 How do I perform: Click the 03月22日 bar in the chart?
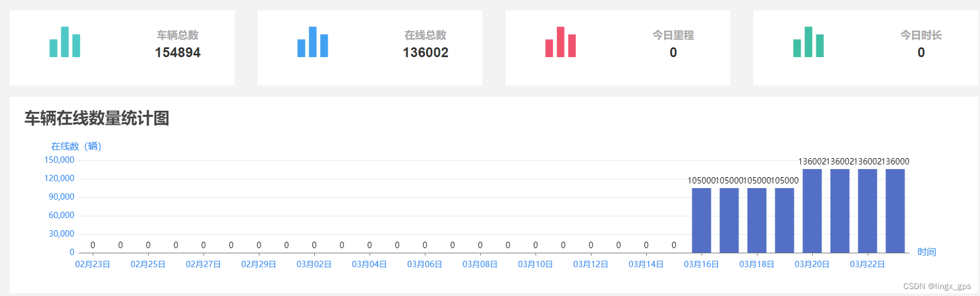click(868, 211)
